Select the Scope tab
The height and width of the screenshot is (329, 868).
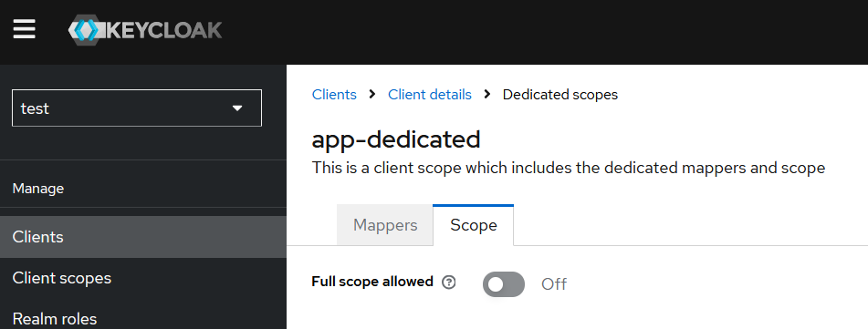click(x=474, y=225)
